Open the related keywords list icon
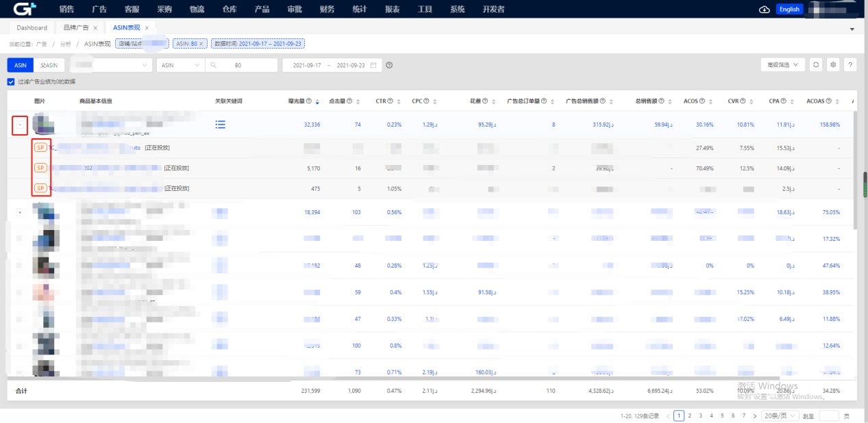This screenshot has height=423, width=868. (x=220, y=125)
